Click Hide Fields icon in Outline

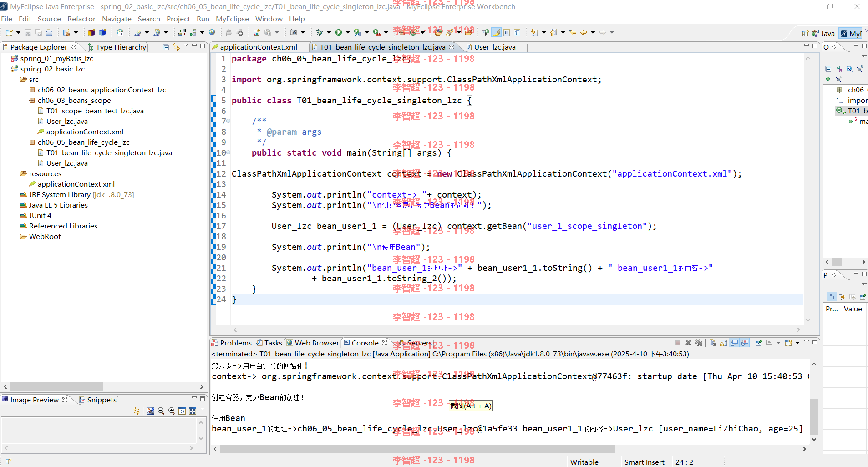tap(849, 69)
